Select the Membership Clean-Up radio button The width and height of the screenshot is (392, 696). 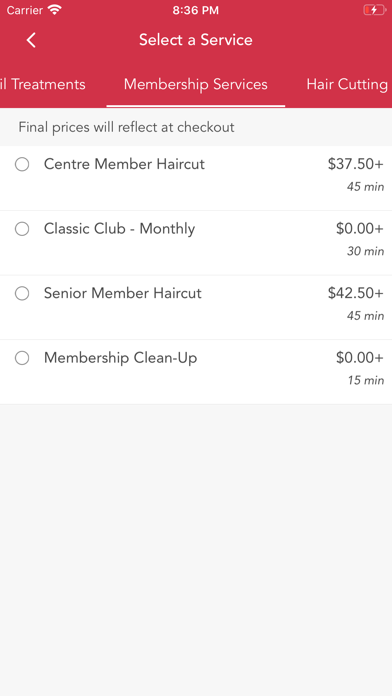[22, 358]
